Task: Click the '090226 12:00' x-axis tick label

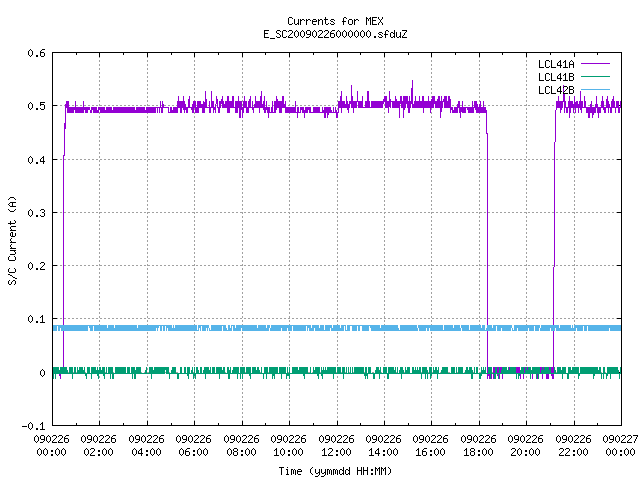Action: pyautogui.click(x=336, y=446)
